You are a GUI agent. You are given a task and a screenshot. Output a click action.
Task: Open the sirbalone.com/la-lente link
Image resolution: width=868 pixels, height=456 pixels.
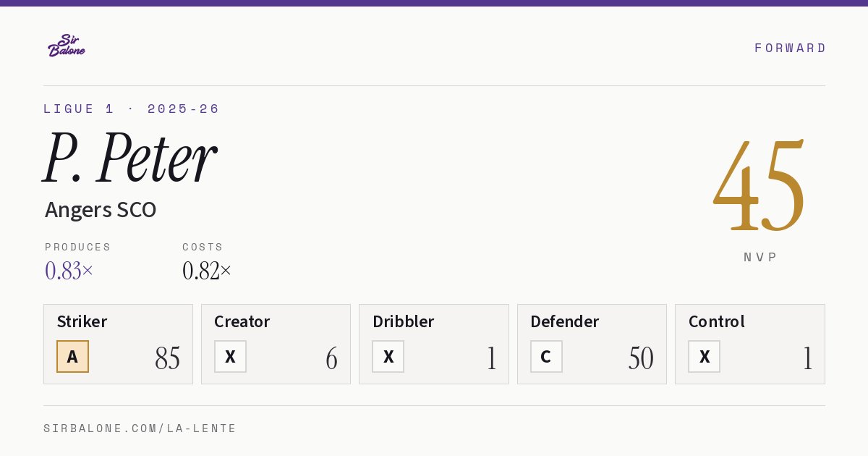140,428
